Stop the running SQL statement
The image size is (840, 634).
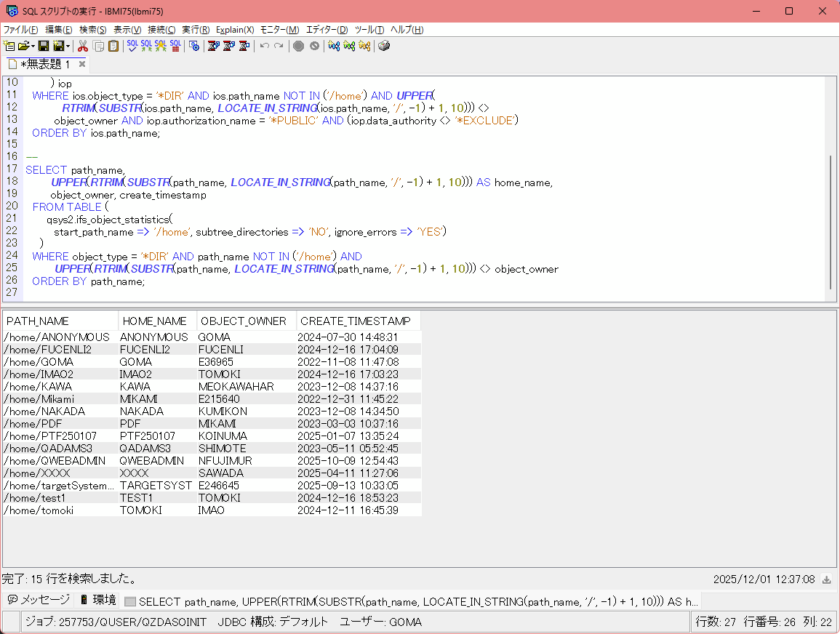299,46
